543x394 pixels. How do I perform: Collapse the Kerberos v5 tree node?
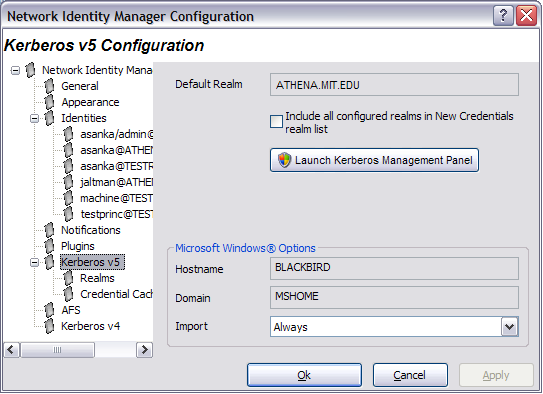pos(34,262)
